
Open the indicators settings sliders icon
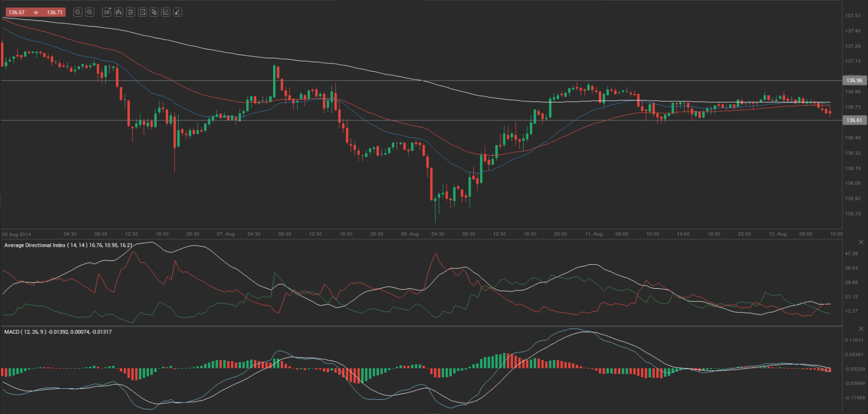(x=131, y=12)
